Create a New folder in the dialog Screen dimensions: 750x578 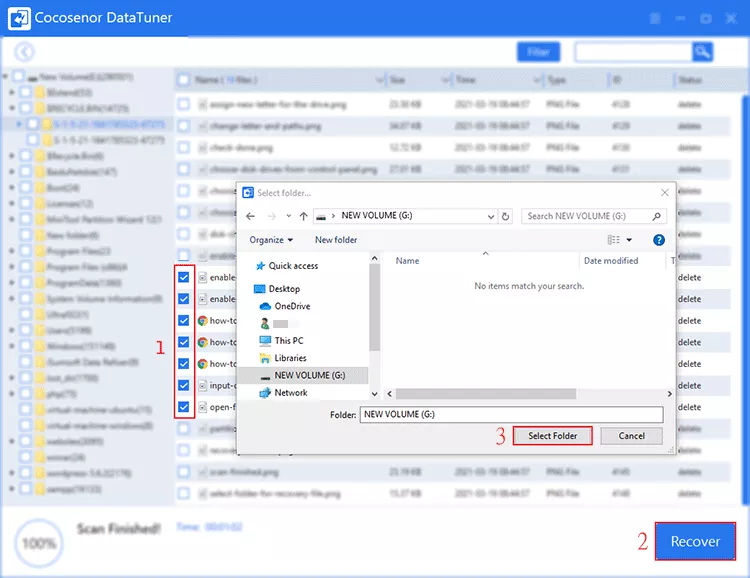336,240
